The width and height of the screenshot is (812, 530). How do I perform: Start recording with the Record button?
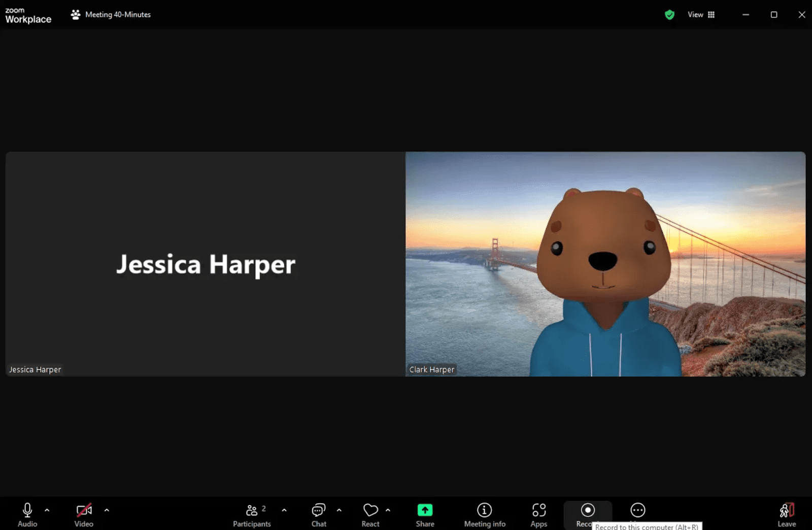(x=588, y=514)
